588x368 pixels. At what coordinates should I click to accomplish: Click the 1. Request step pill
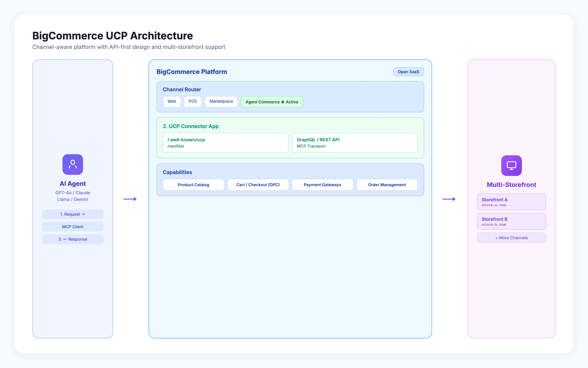pyautogui.click(x=73, y=214)
